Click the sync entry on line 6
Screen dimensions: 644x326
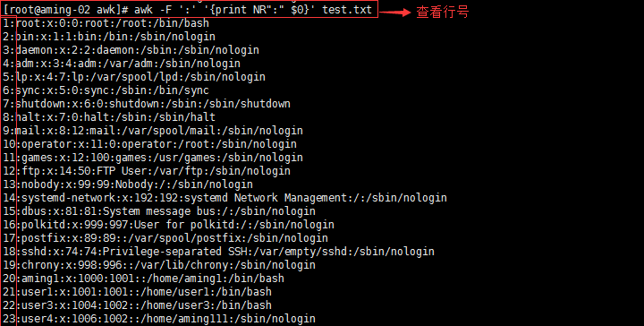(x=106, y=90)
